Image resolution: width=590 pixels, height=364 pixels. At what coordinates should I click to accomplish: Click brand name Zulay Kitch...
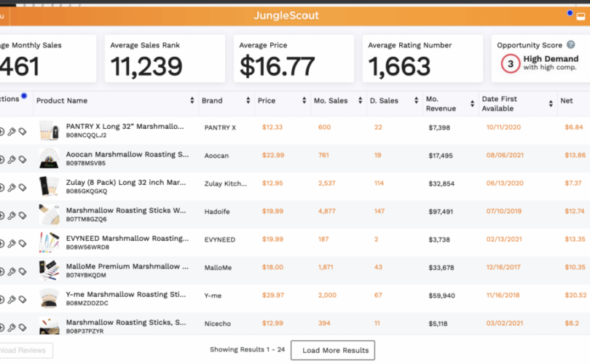click(x=225, y=183)
